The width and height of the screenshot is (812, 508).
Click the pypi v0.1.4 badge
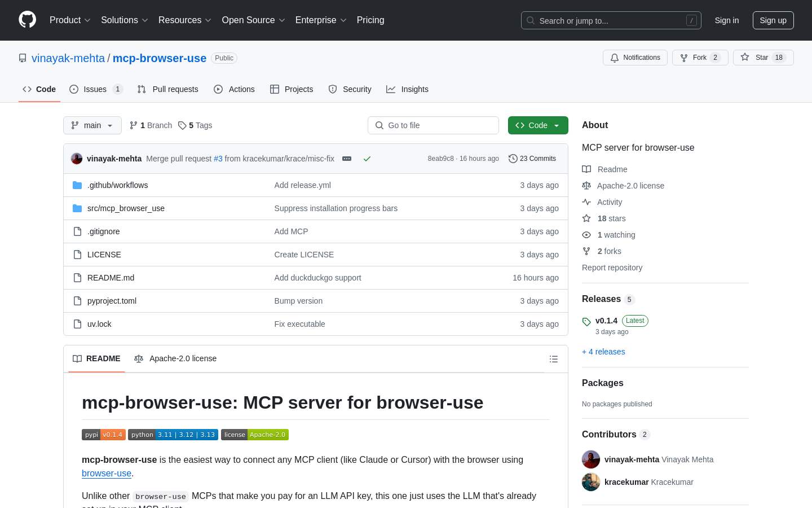coord(104,435)
